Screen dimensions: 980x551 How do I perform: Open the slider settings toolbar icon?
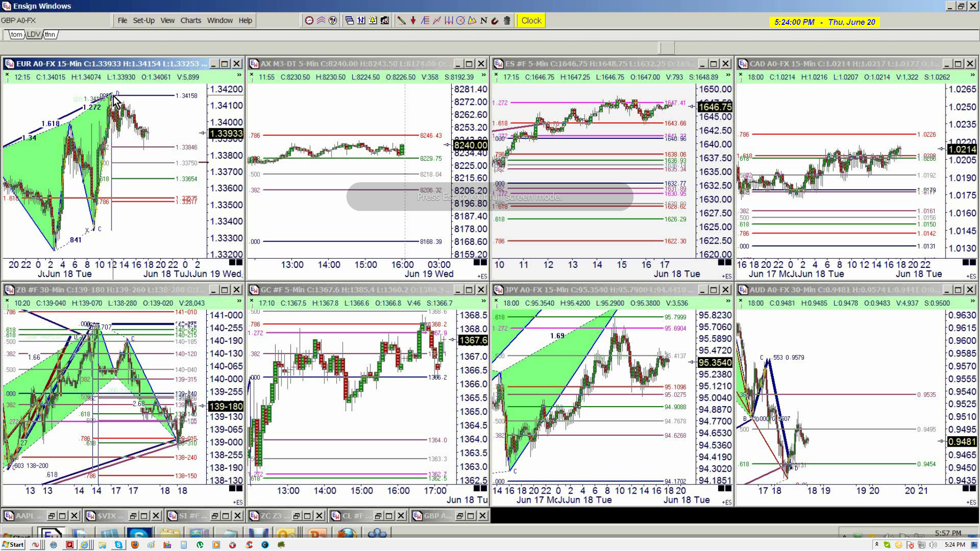pos(361,21)
